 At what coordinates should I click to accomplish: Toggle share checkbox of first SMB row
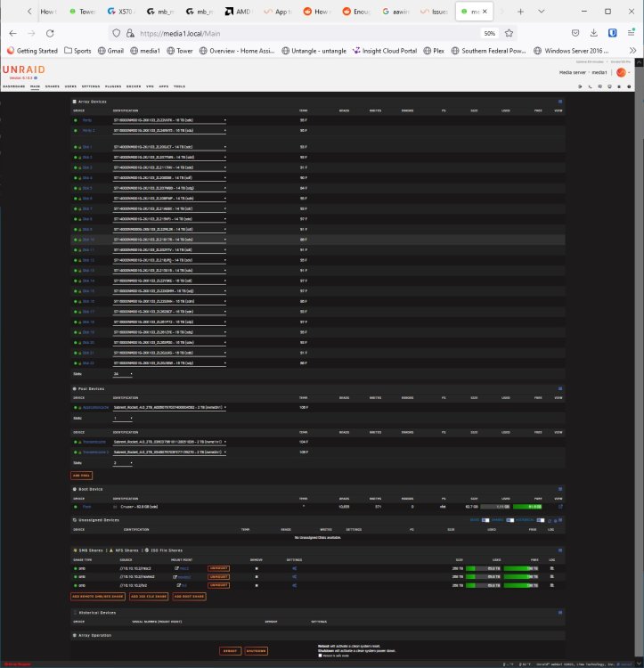[x=257, y=568]
